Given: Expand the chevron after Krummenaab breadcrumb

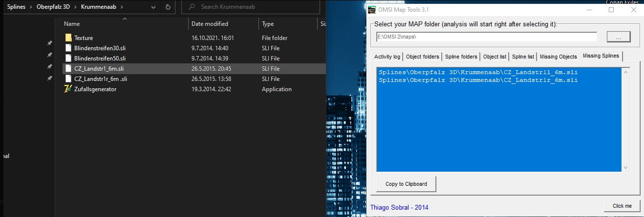Looking at the screenshot, I should (122, 7).
